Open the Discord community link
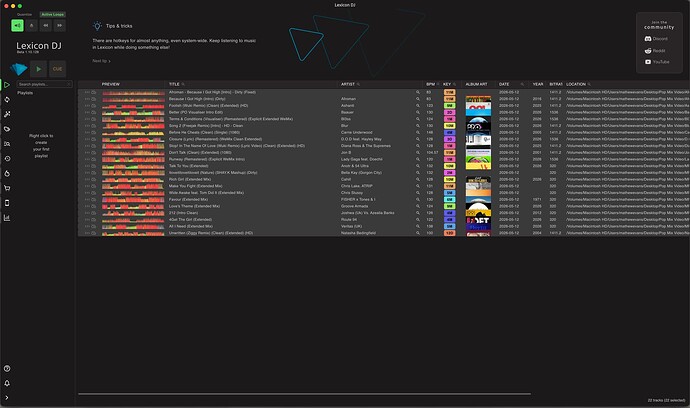Viewport: 690px width, 408px height. (656, 39)
